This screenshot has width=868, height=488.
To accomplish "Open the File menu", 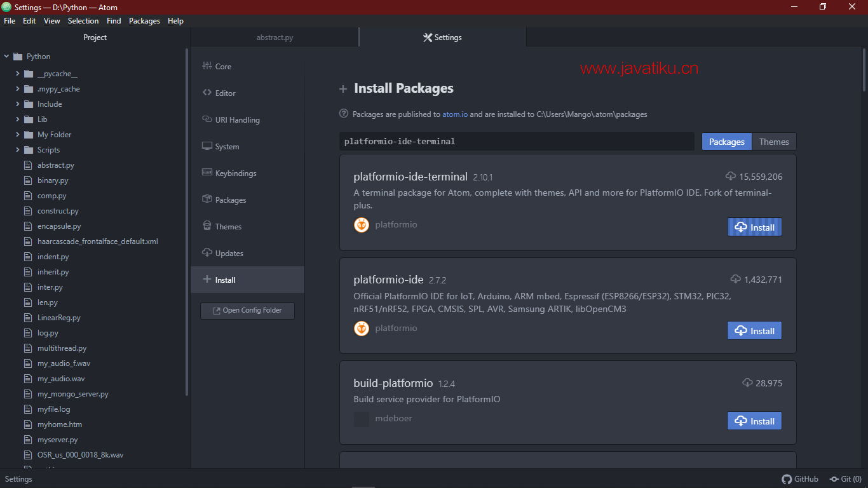I will click(x=10, y=21).
